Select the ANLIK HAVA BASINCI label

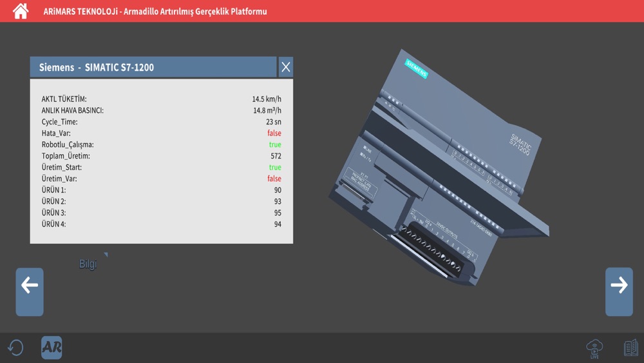point(72,111)
